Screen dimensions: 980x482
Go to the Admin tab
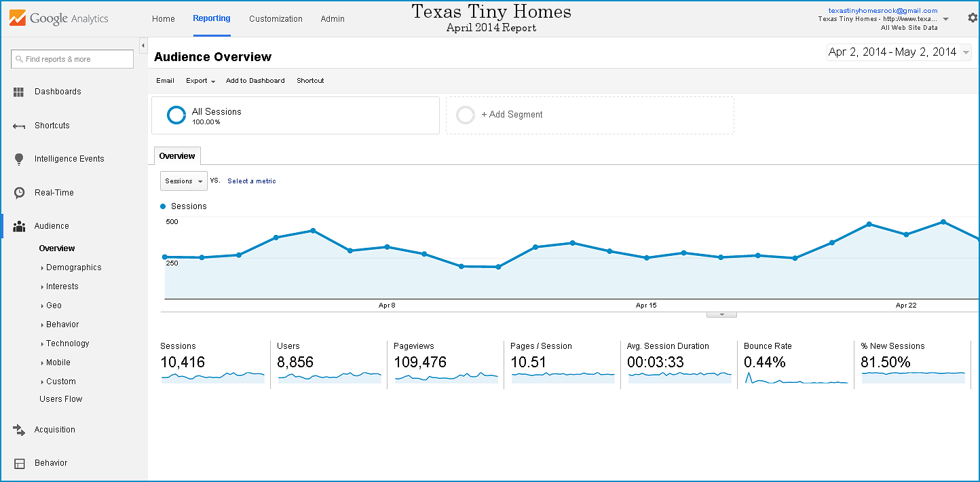coord(333,19)
